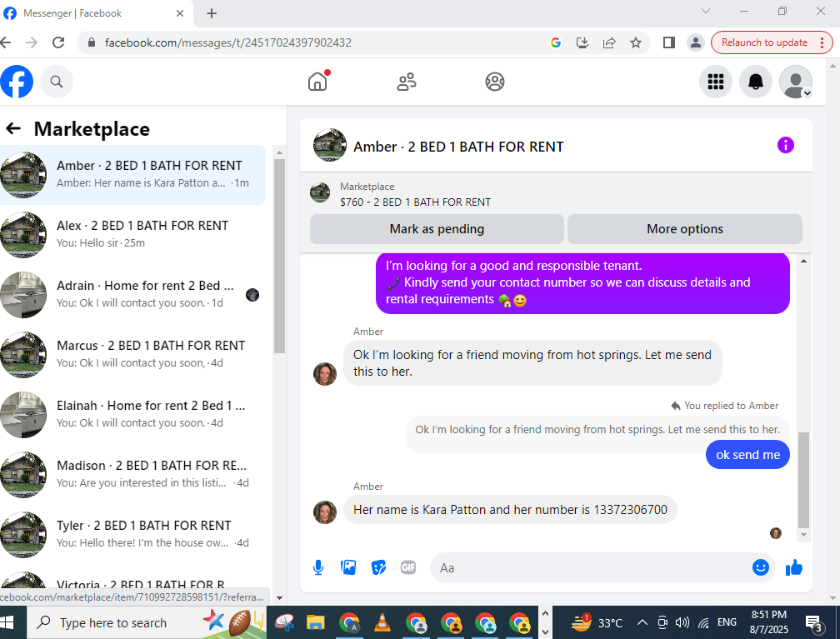Click the seen receipt avatar below last message
Viewport: 840px width, 639px height.
point(775,533)
